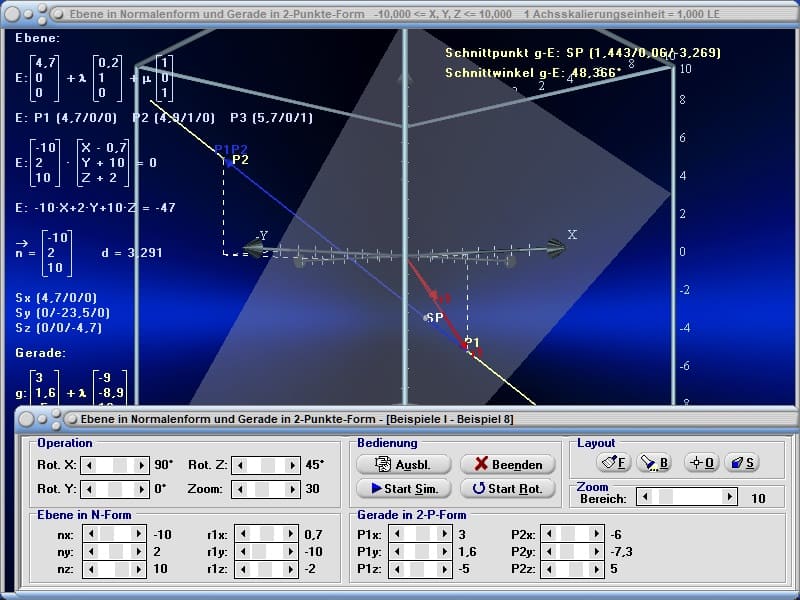This screenshot has height=600, width=800.
Task: Decrease Rot. Z using its left arrow
Action: click(240, 465)
